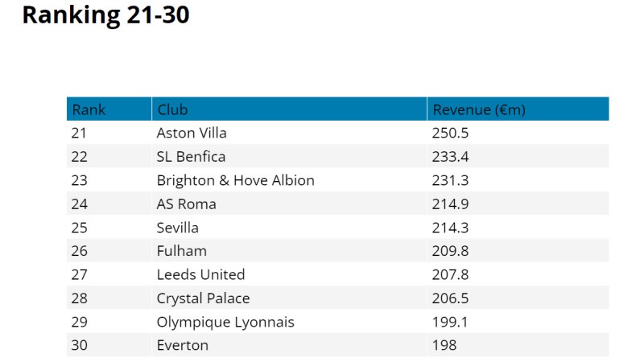This screenshot has height=362, width=644.
Task: Select revenue value 233.4
Action: (x=450, y=156)
